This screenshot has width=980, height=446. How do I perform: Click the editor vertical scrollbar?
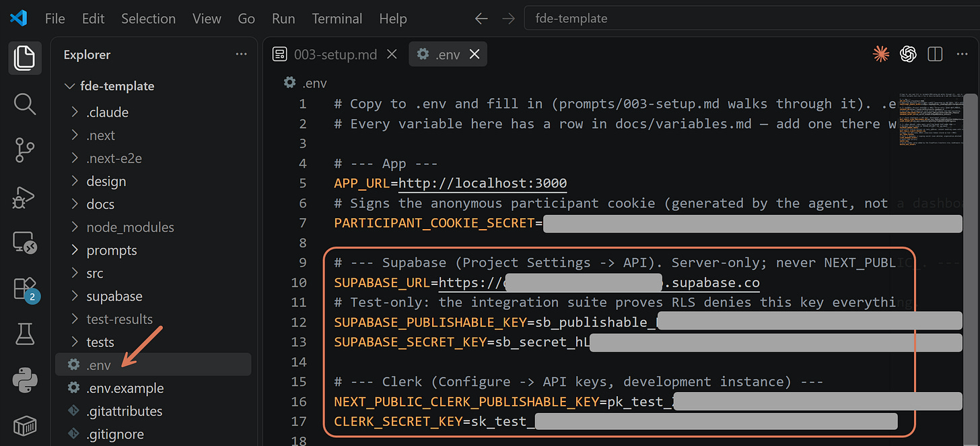coord(971,269)
